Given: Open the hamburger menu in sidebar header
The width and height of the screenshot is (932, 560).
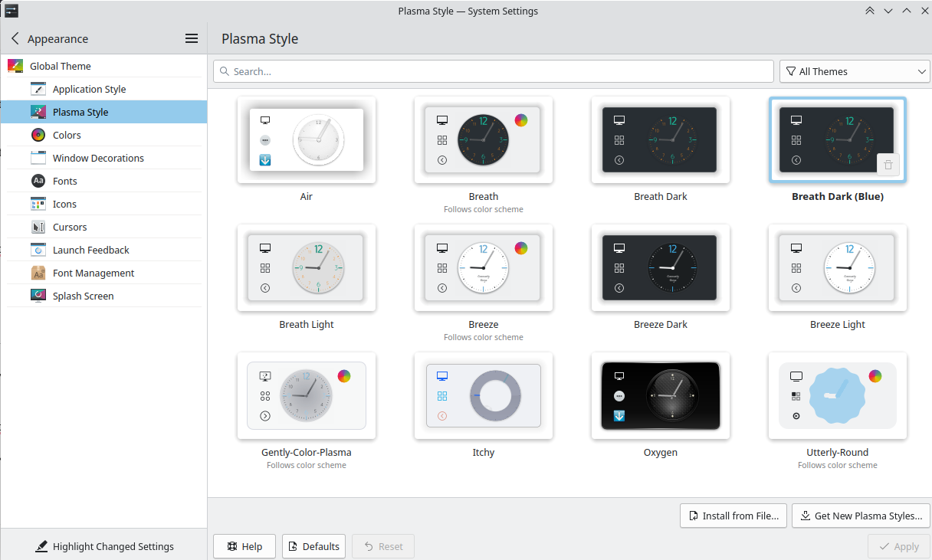Looking at the screenshot, I should pyautogui.click(x=192, y=38).
